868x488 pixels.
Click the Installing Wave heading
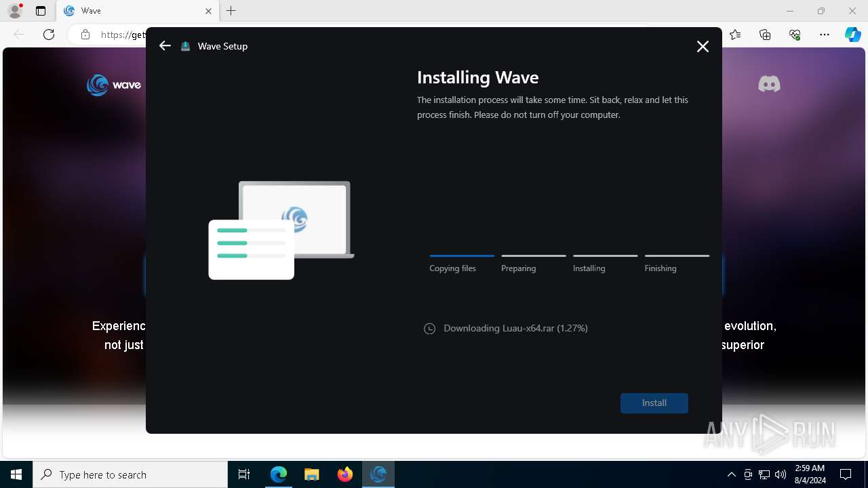point(478,77)
